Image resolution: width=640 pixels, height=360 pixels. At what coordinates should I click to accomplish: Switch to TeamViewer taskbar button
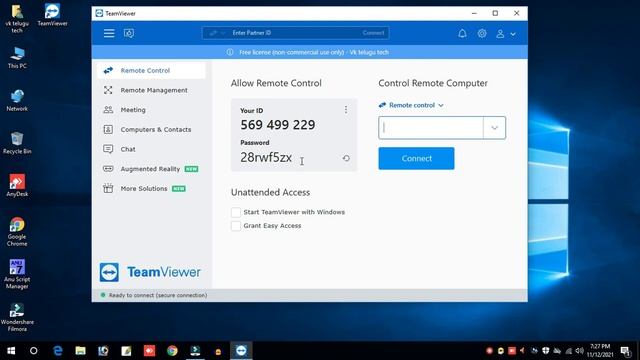coord(241,351)
